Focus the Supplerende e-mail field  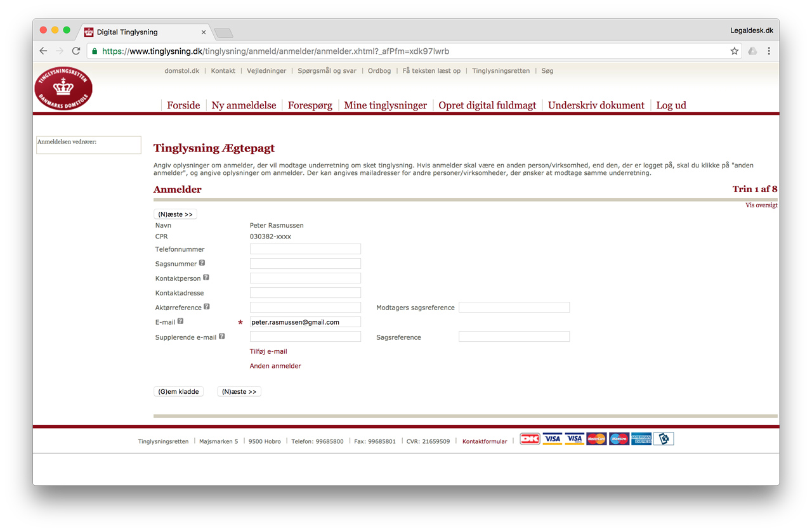pos(305,337)
